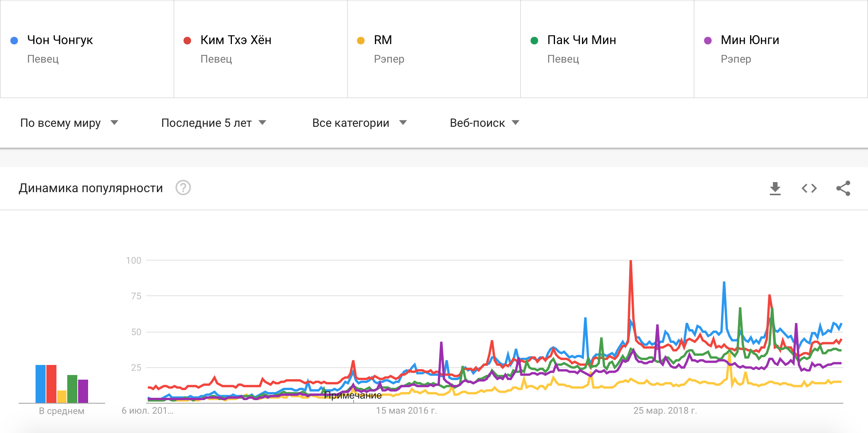The width and height of the screenshot is (868, 433).
Task: Click the yellow dot beside RM
Action: [361, 41]
